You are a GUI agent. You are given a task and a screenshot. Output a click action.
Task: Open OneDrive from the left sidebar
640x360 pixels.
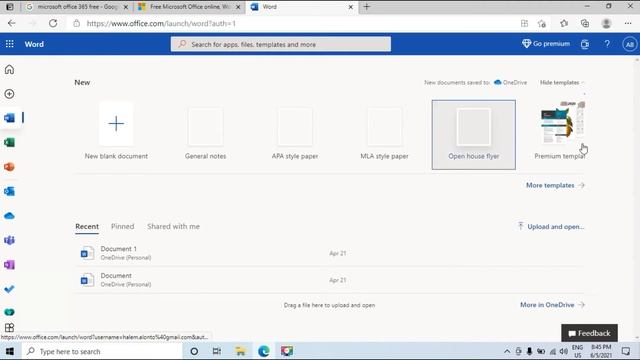(9, 216)
